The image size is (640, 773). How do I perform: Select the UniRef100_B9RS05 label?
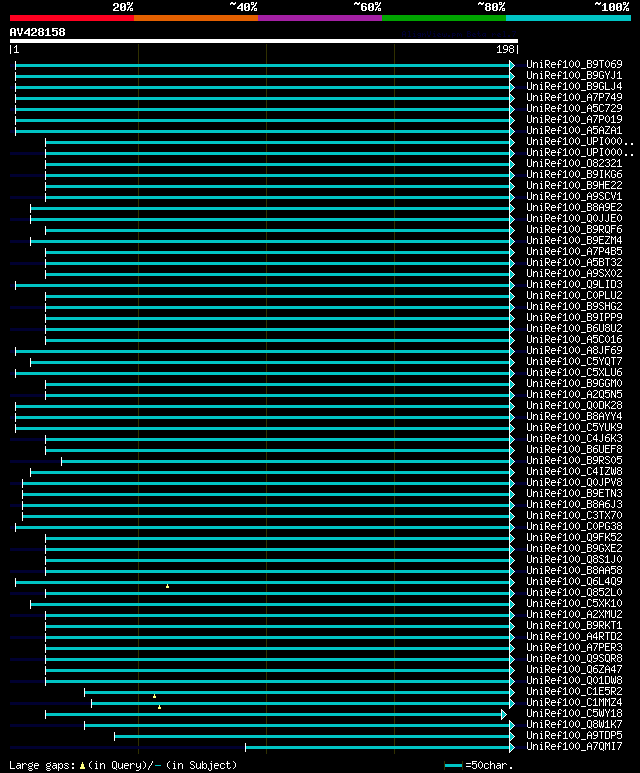pyautogui.click(x=574, y=460)
